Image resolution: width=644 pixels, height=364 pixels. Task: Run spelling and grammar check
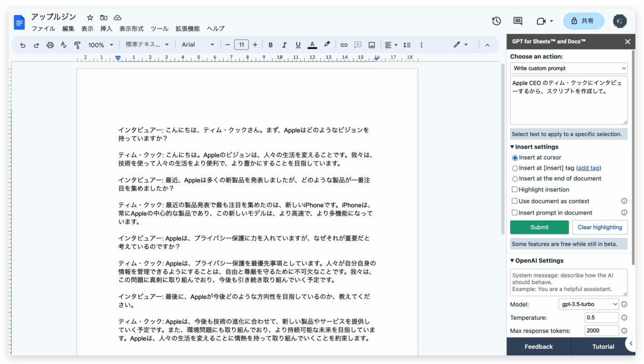point(64,45)
